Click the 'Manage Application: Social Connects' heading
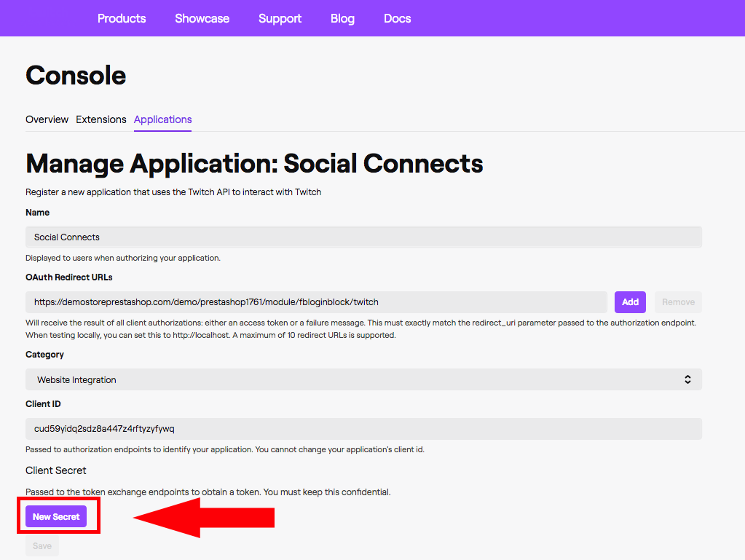 254,164
